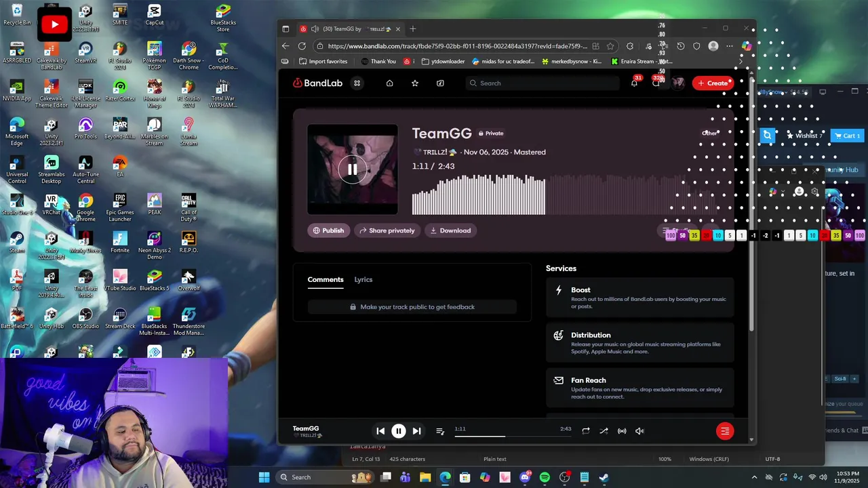The width and height of the screenshot is (868, 488).
Task: Toggle shuffle in the player bar
Action: coord(604,431)
